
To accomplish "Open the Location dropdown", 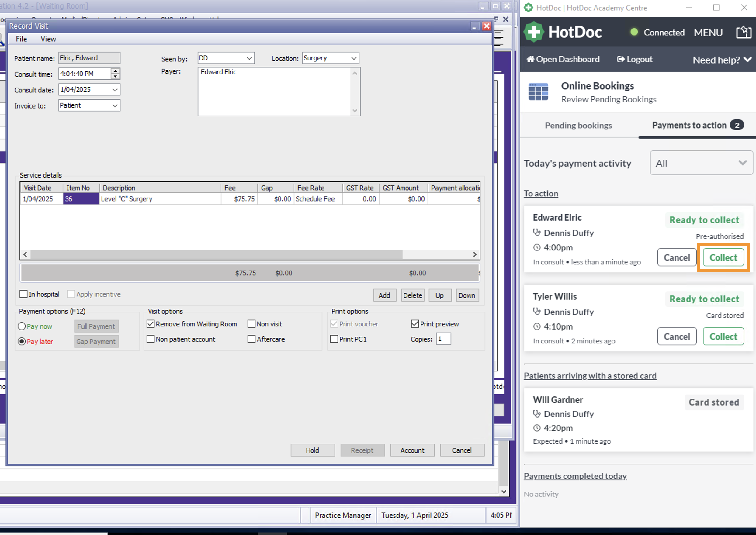I will (354, 58).
